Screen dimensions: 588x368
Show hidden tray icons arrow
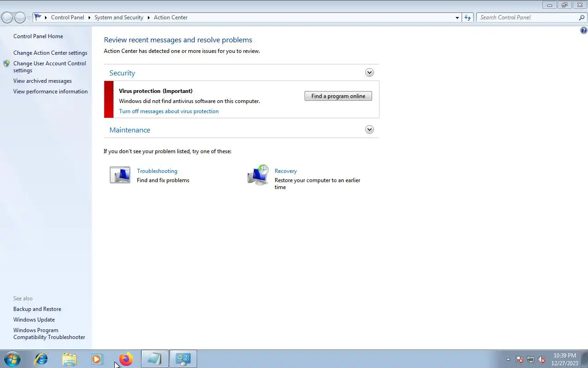coord(508,359)
